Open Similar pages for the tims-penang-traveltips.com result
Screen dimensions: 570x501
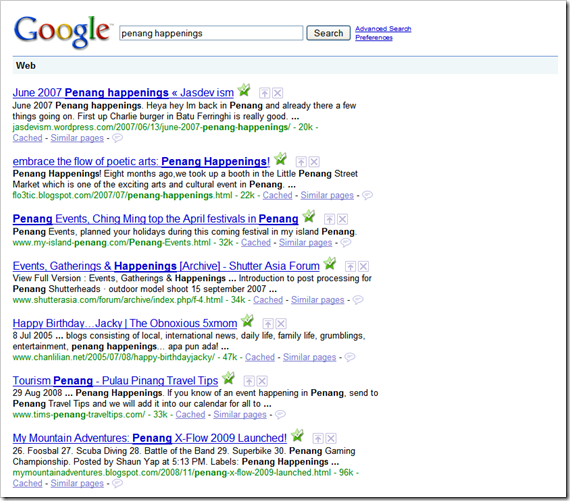click(240, 415)
